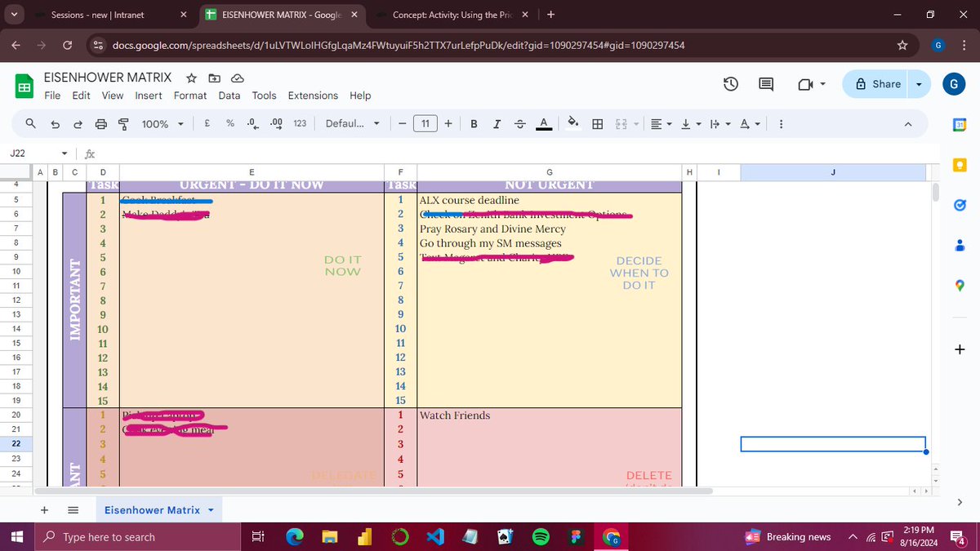Open Visual Studio Code from taskbar
Screen dimensions: 980x551
pos(435,537)
